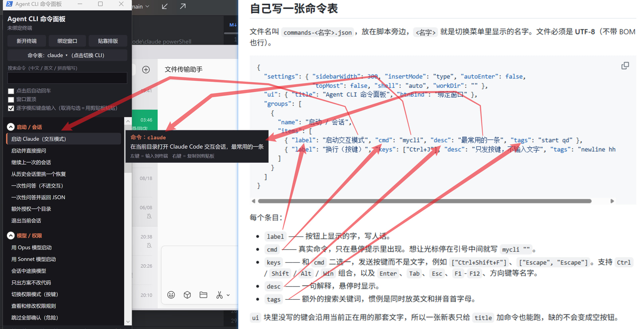Maximize the Agent CLI 命令面板 window

100,4
